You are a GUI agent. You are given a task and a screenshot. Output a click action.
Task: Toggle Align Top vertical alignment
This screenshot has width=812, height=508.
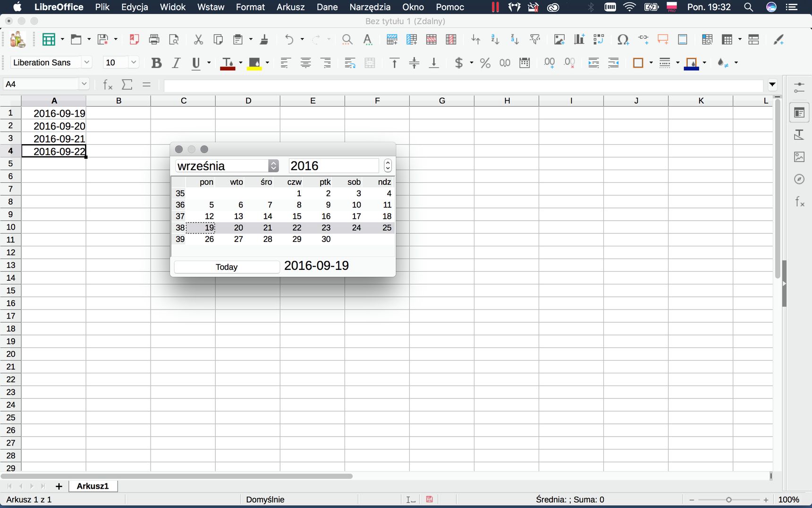point(394,63)
